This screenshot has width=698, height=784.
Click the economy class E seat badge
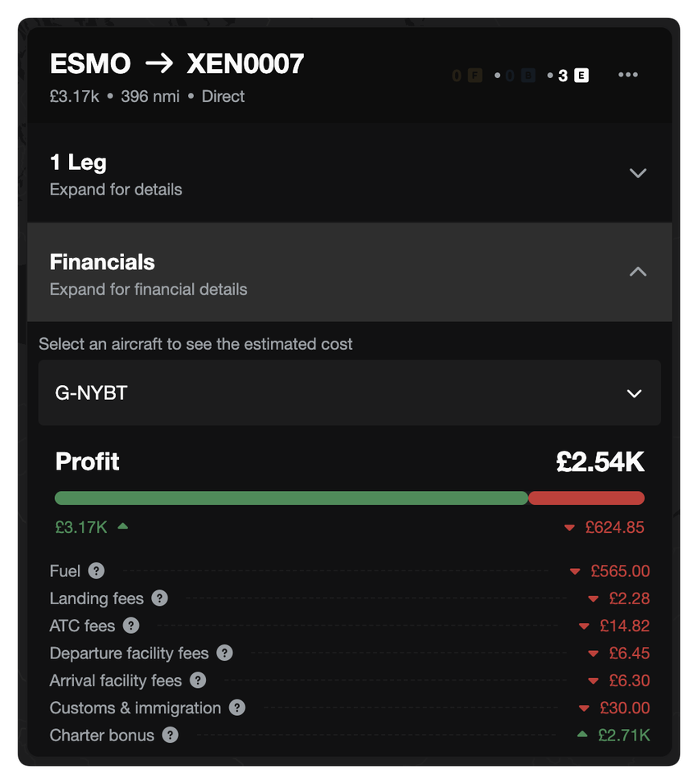(581, 76)
